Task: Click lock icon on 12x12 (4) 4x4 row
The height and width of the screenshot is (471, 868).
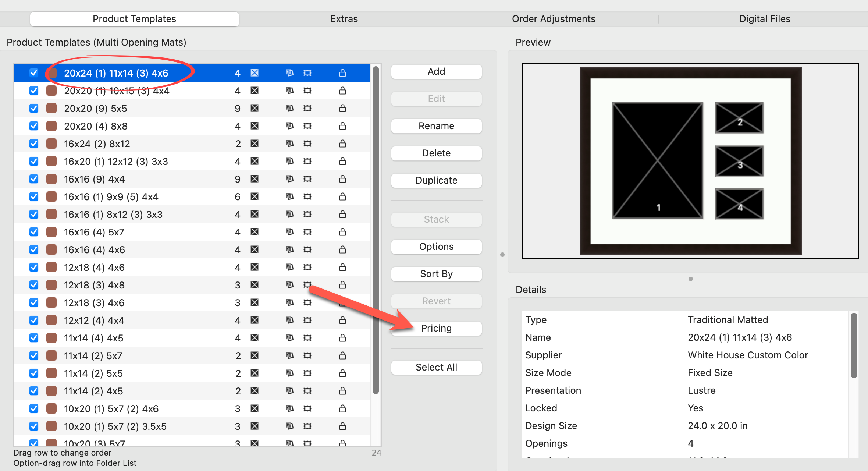Action: click(342, 320)
